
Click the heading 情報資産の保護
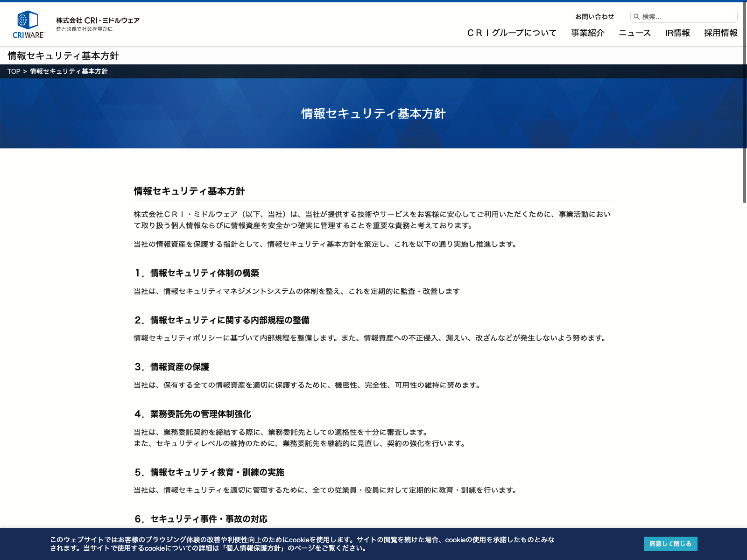click(x=179, y=367)
